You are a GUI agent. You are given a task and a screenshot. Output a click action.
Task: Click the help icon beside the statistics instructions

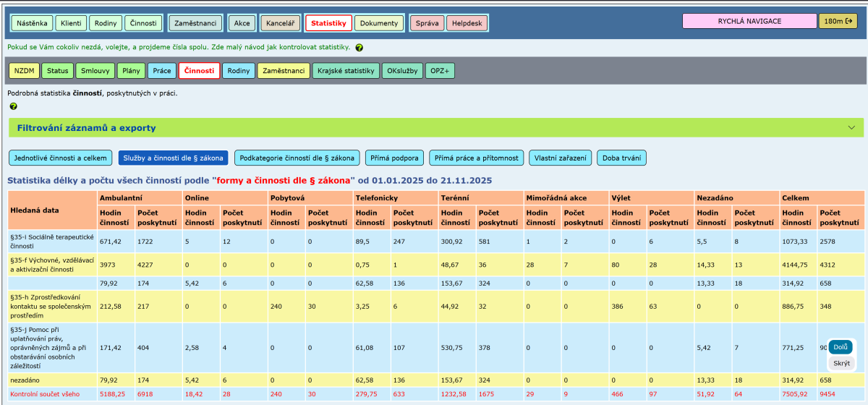point(359,48)
